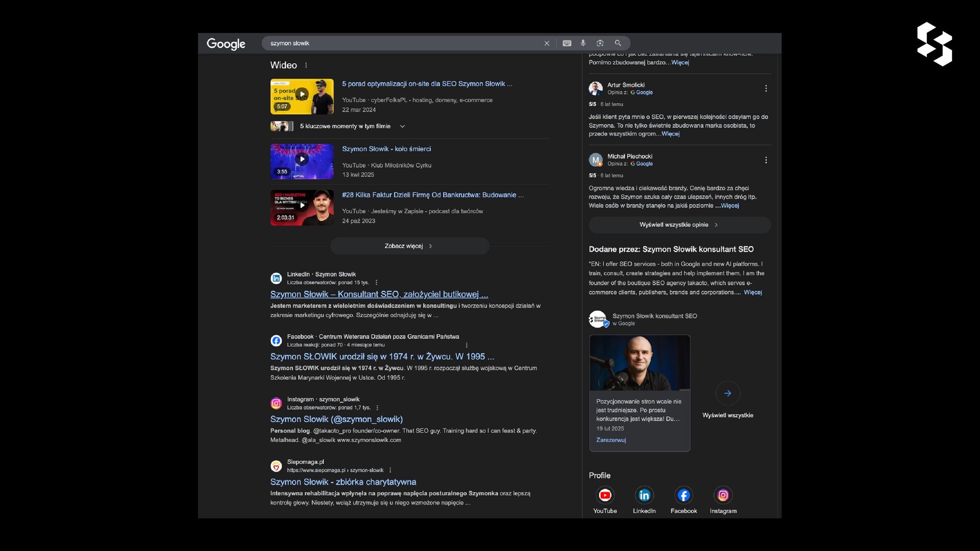980x551 pixels.
Task: Click the Facebook favicon in results
Action: (x=276, y=341)
